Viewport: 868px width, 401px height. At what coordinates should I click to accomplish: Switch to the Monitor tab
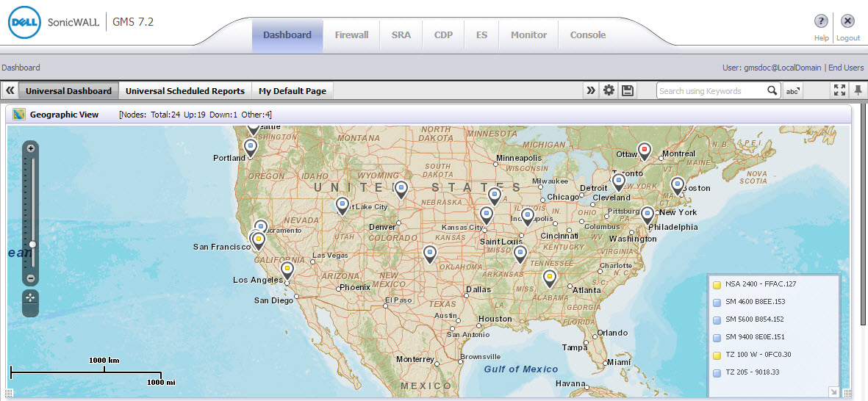528,35
